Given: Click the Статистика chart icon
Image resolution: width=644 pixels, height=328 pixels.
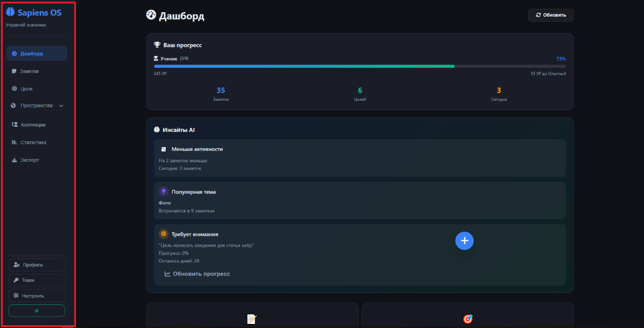Looking at the screenshot, I should pos(14,142).
